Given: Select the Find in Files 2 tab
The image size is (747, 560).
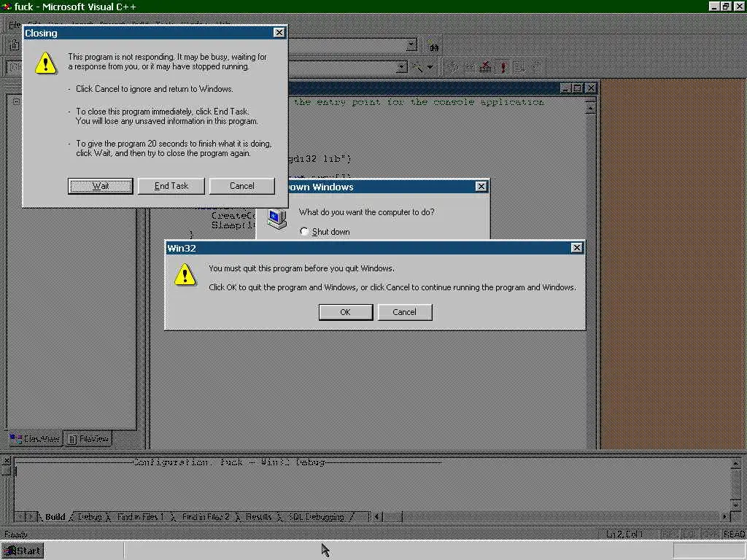Looking at the screenshot, I should point(206,517).
